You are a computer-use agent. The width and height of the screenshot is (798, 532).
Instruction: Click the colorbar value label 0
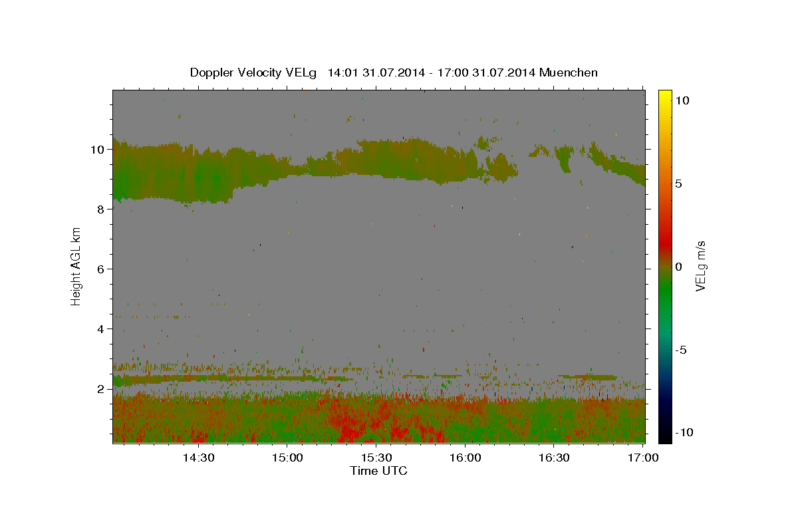pyautogui.click(x=679, y=267)
